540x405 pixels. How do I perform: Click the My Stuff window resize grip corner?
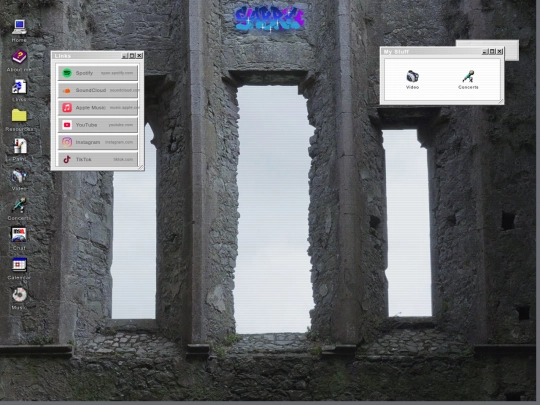(x=501, y=101)
